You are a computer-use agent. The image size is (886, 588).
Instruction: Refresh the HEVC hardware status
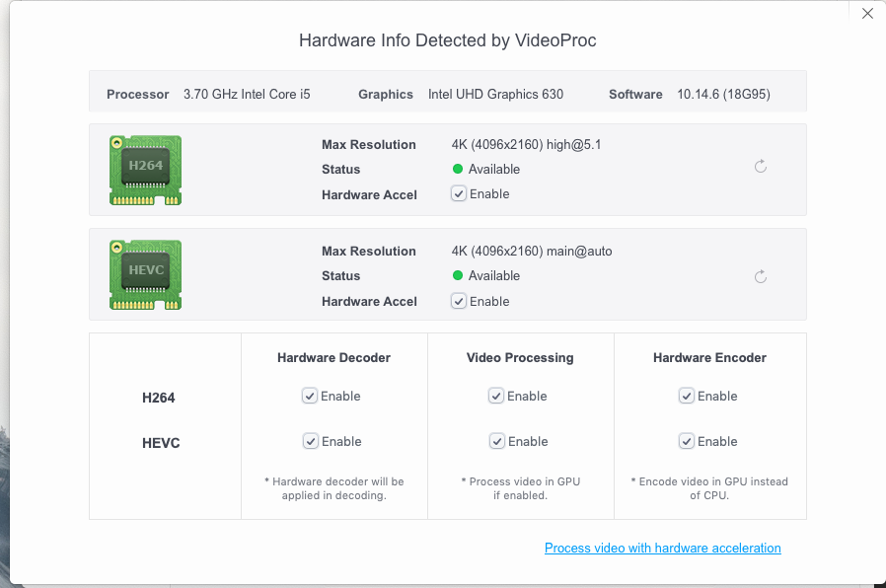click(x=760, y=277)
